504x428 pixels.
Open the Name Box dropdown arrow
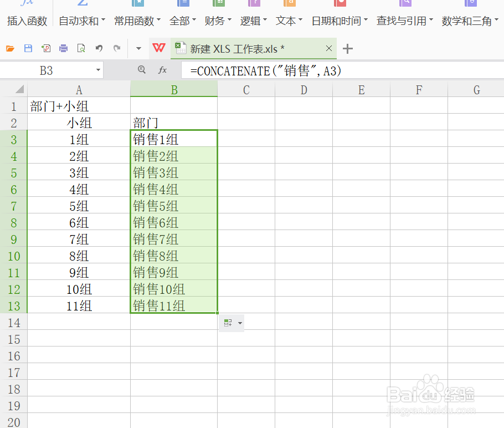(x=99, y=70)
